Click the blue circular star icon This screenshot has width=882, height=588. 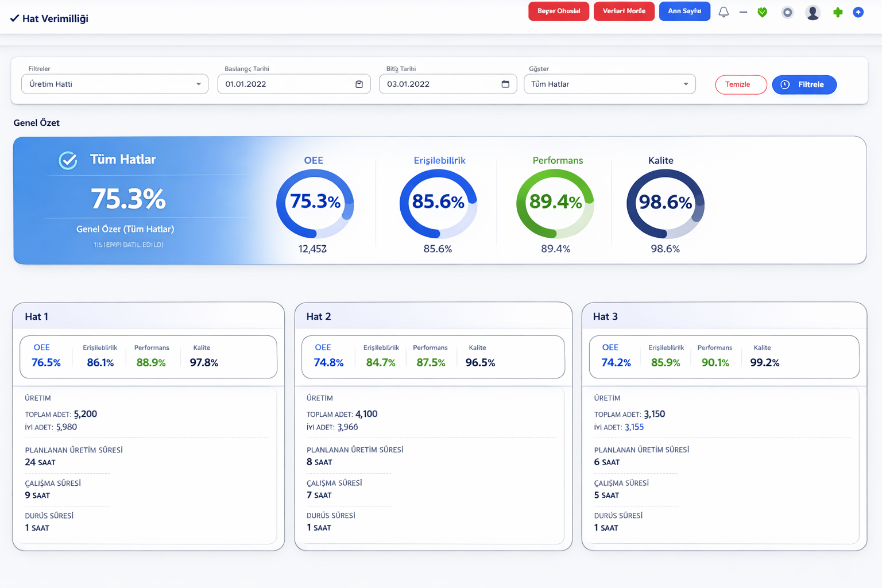coord(858,12)
